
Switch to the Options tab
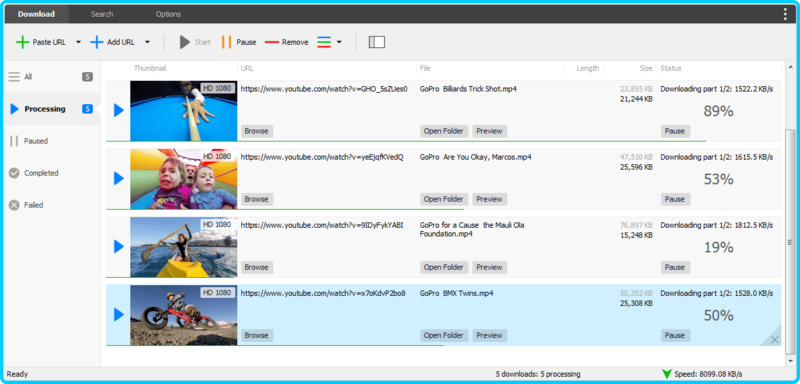(168, 14)
